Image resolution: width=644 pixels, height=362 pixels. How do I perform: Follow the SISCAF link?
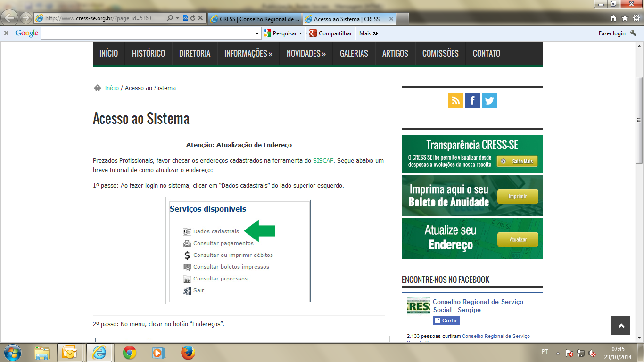coord(323,161)
